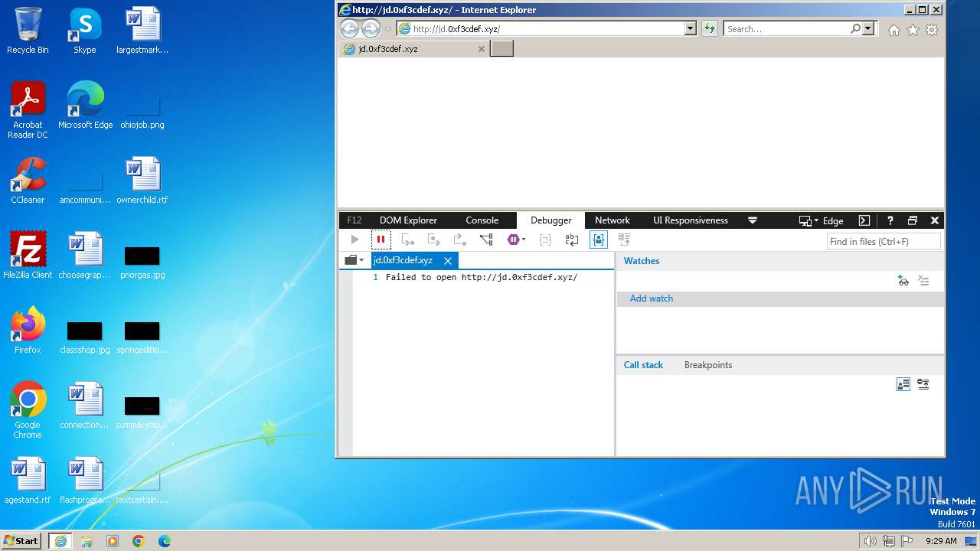Toggle the Word wrap icon

point(572,240)
